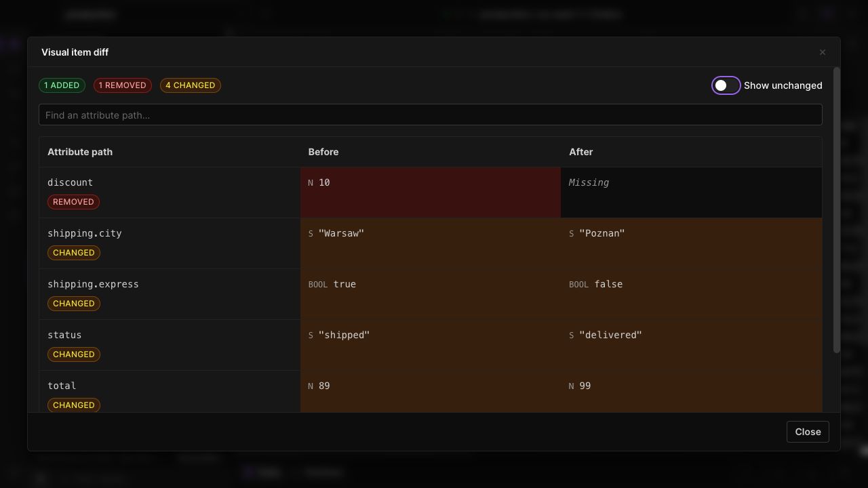Filter by the 1 ADDED badge
This screenshot has width=868, height=488.
point(62,85)
